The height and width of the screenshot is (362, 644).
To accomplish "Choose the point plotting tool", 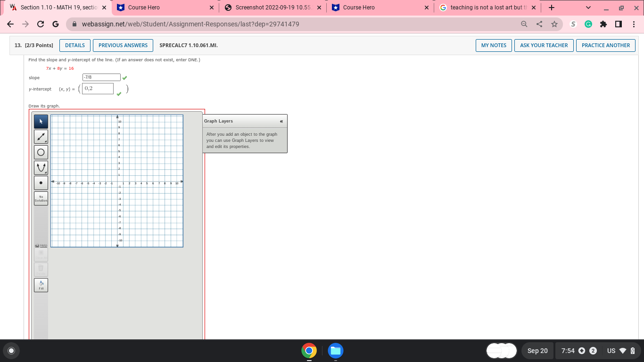I will point(41,183).
